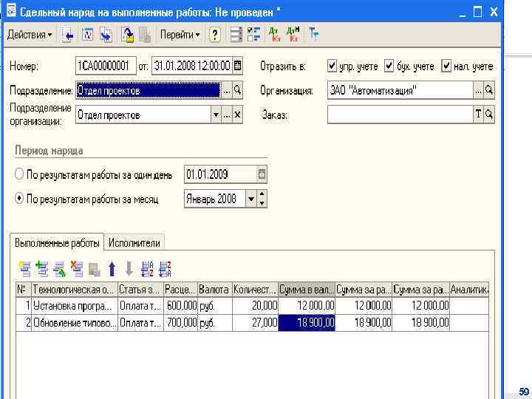532x399 pixels.
Task: Sort ascending A-Z icon
Action: [147, 269]
